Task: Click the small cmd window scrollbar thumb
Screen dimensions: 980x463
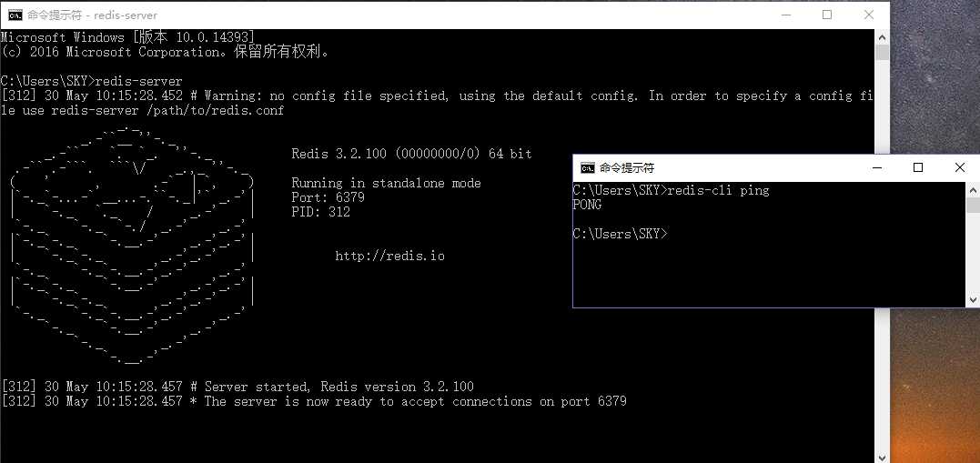Action: (x=973, y=206)
